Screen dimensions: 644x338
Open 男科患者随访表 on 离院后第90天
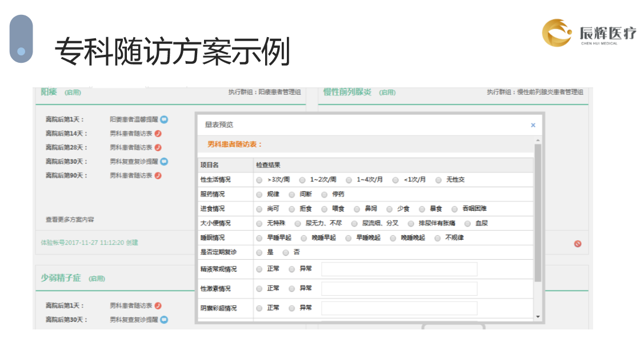tap(131, 175)
